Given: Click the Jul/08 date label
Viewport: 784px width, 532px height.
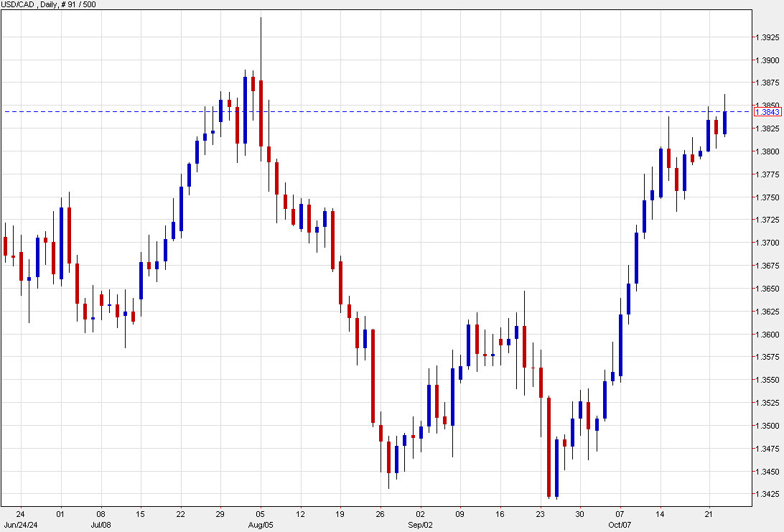Looking at the screenshot, I should pyautogui.click(x=101, y=525).
